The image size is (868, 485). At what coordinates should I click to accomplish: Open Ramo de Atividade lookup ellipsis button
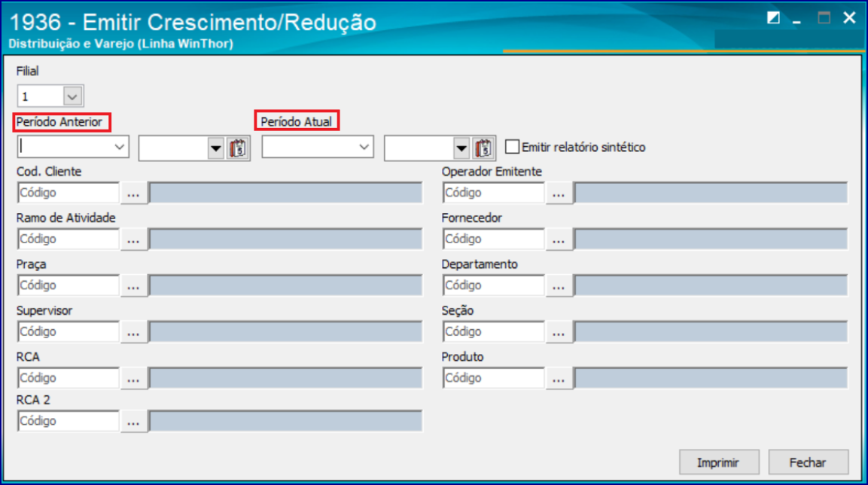point(133,239)
